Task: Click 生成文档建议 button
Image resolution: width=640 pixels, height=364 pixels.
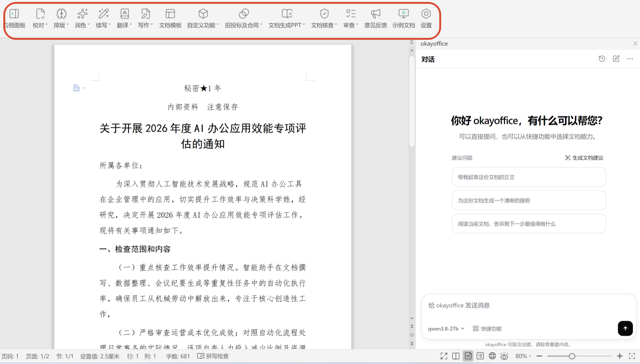Action: point(584,158)
